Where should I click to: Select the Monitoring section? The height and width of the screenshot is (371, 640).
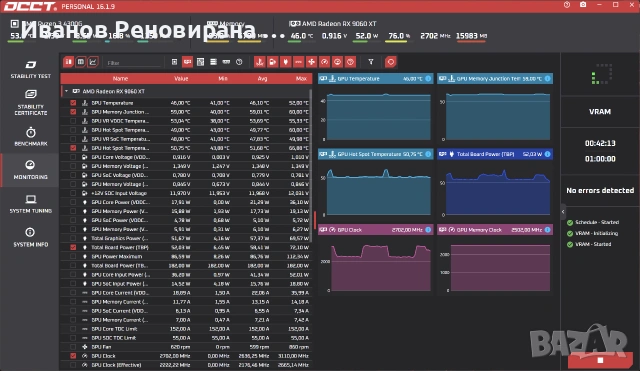(31, 170)
